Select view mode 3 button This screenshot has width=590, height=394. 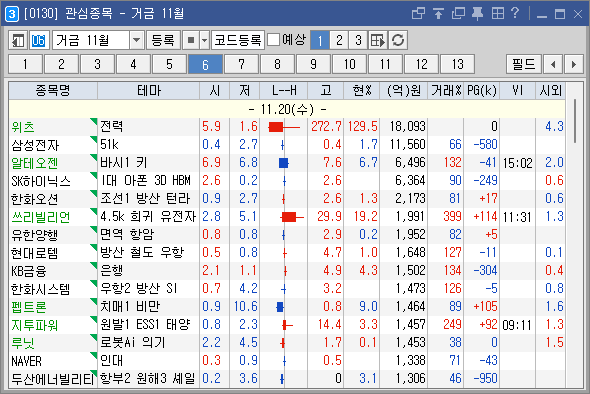tap(358, 40)
